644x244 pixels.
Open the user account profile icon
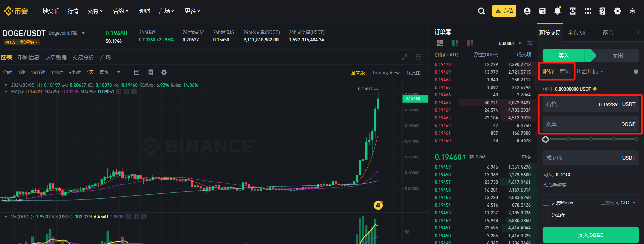(x=527, y=11)
